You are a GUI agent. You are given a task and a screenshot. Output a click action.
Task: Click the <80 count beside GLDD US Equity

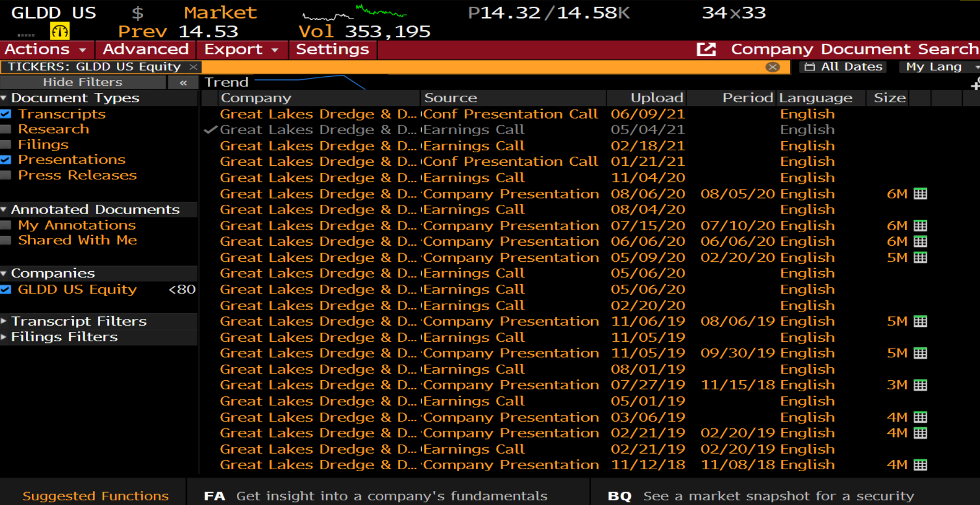coord(182,289)
